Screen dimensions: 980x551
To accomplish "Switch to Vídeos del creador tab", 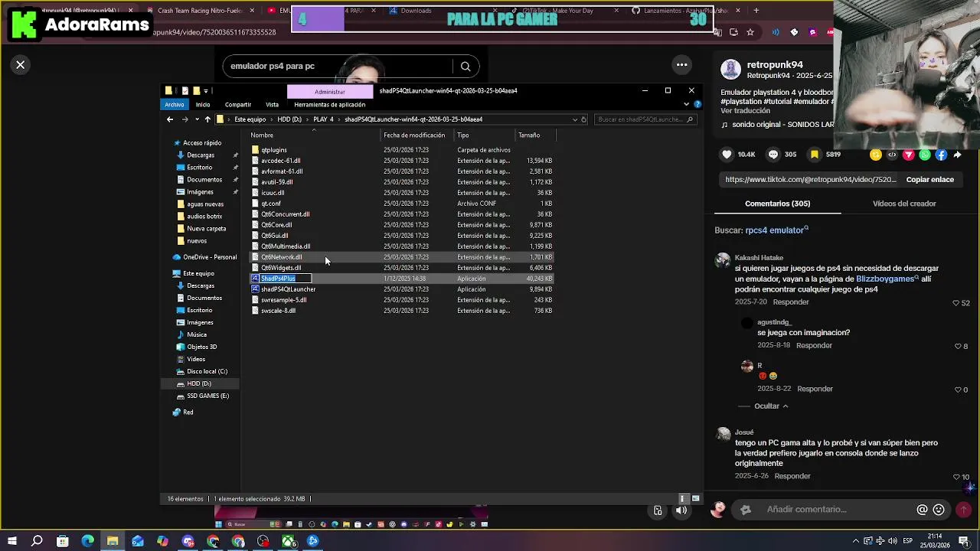I will (904, 204).
